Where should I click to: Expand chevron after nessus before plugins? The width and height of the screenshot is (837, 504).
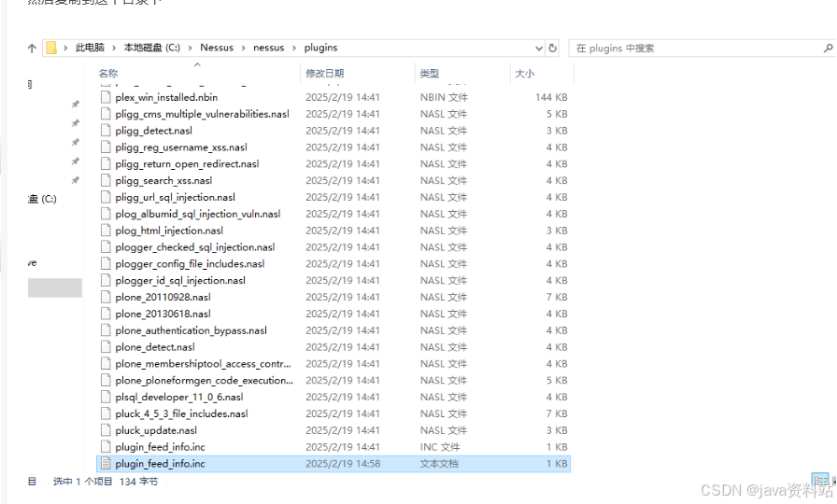point(294,48)
